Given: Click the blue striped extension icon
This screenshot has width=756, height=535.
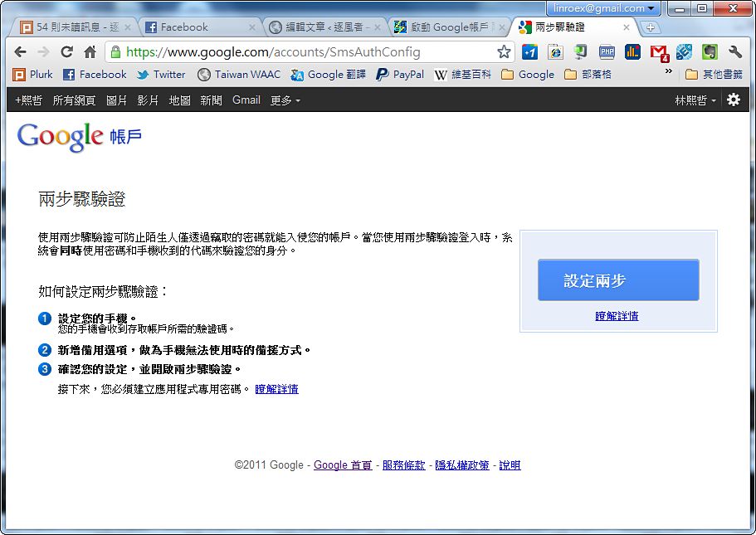Looking at the screenshot, I should click(x=684, y=51).
